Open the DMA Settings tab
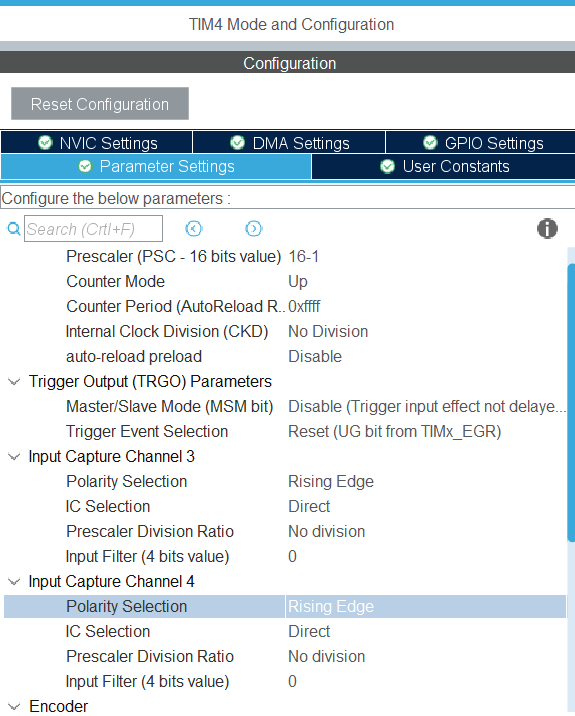Screen dimensions: 575x716 289,143
